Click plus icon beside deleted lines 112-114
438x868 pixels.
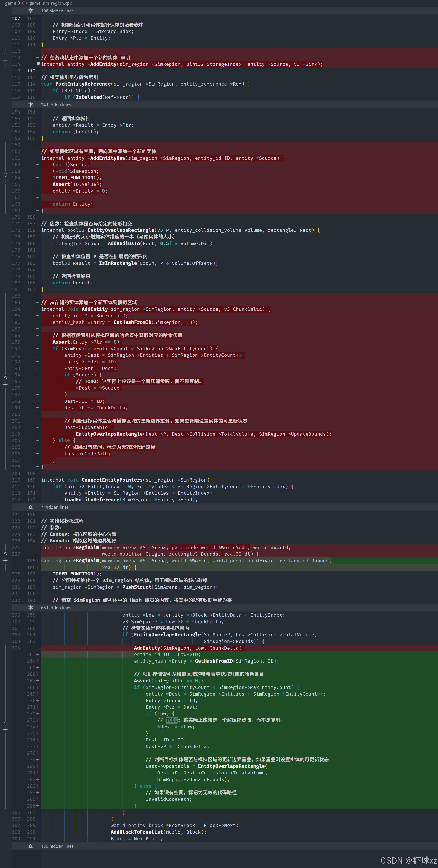(5, 61)
